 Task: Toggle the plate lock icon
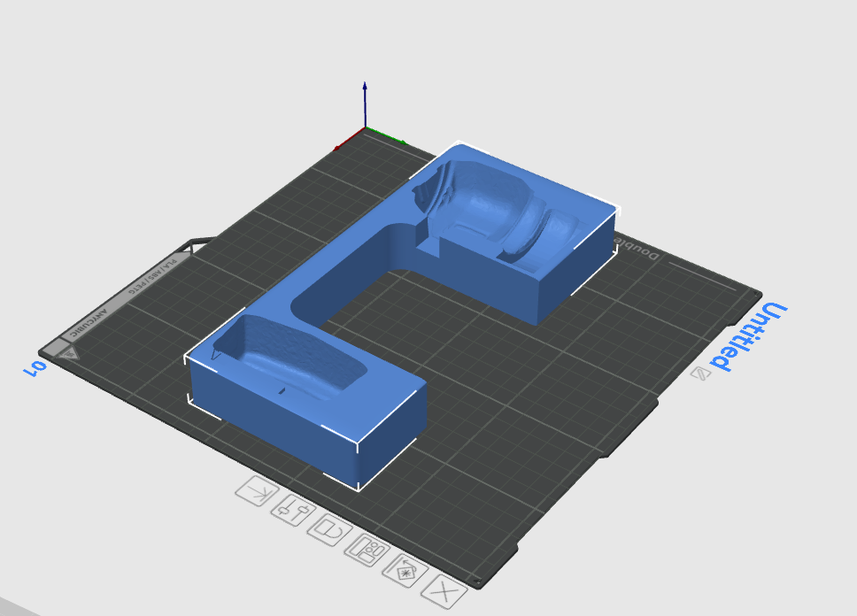pyautogui.click(x=329, y=529)
